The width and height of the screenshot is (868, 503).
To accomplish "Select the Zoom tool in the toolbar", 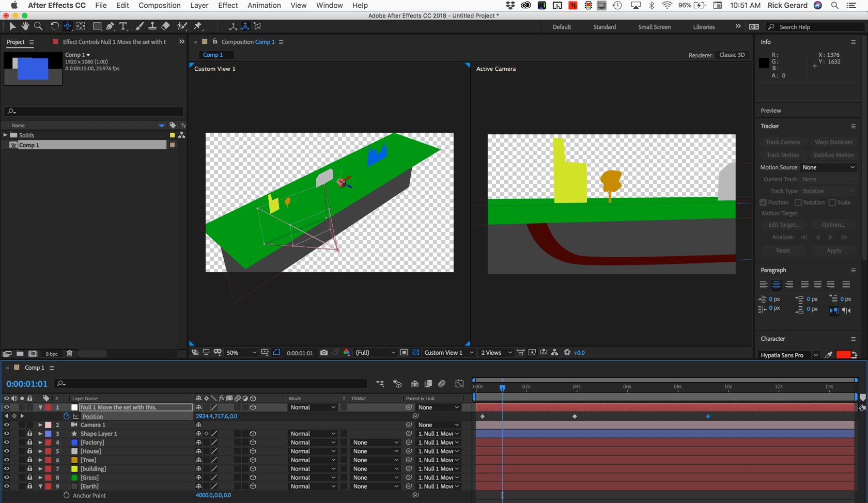I will [38, 26].
